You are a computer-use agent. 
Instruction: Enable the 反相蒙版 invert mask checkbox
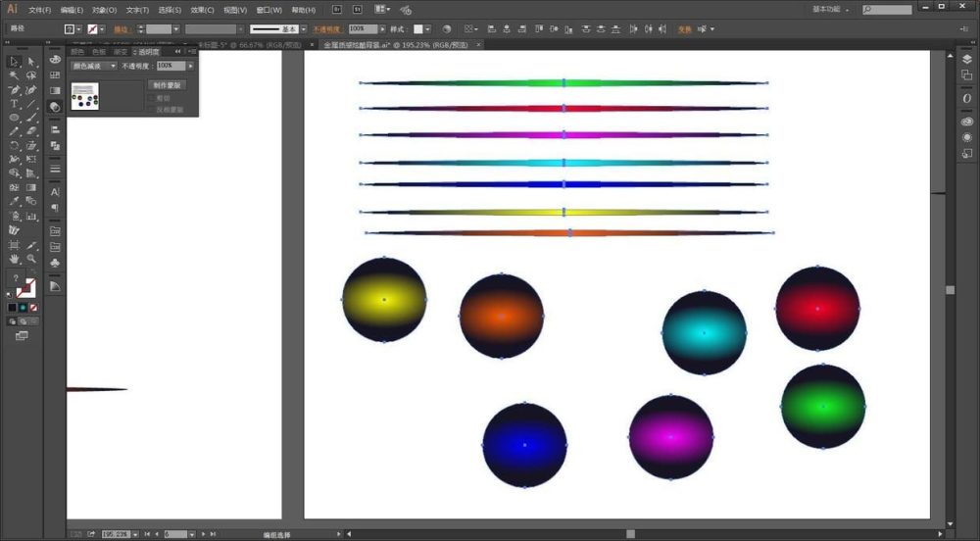click(151, 109)
